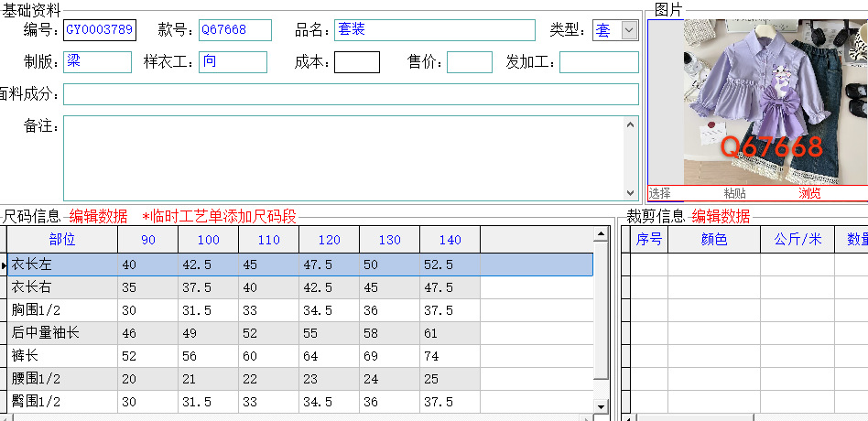Click the size 100 column header
Image resolution: width=868 pixels, height=421 pixels.
click(208, 240)
